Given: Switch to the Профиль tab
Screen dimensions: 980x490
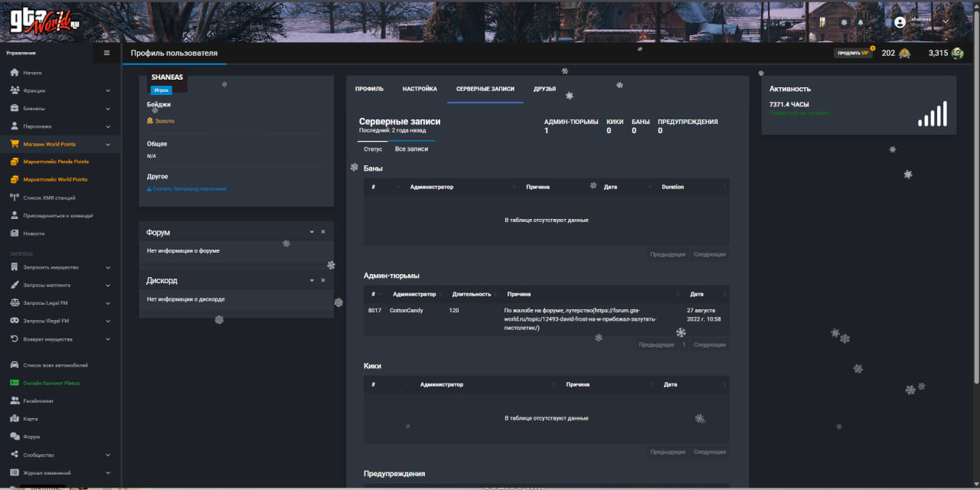Looking at the screenshot, I should tap(369, 89).
